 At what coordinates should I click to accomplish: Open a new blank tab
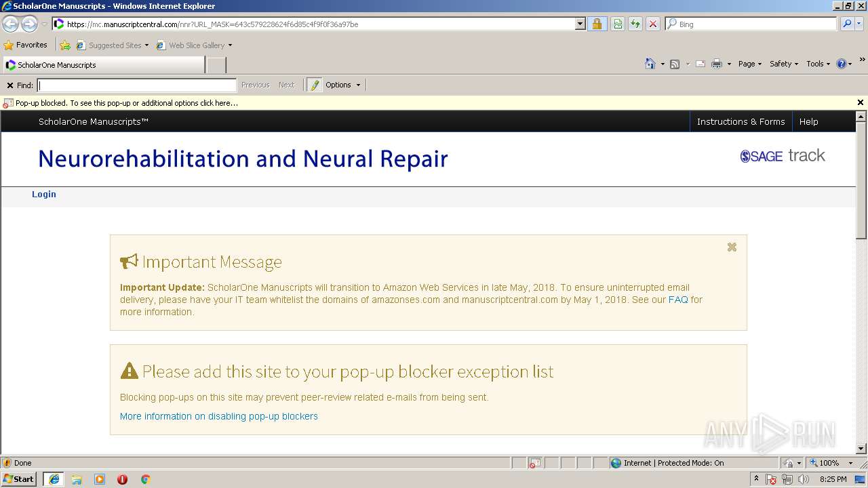(x=216, y=65)
